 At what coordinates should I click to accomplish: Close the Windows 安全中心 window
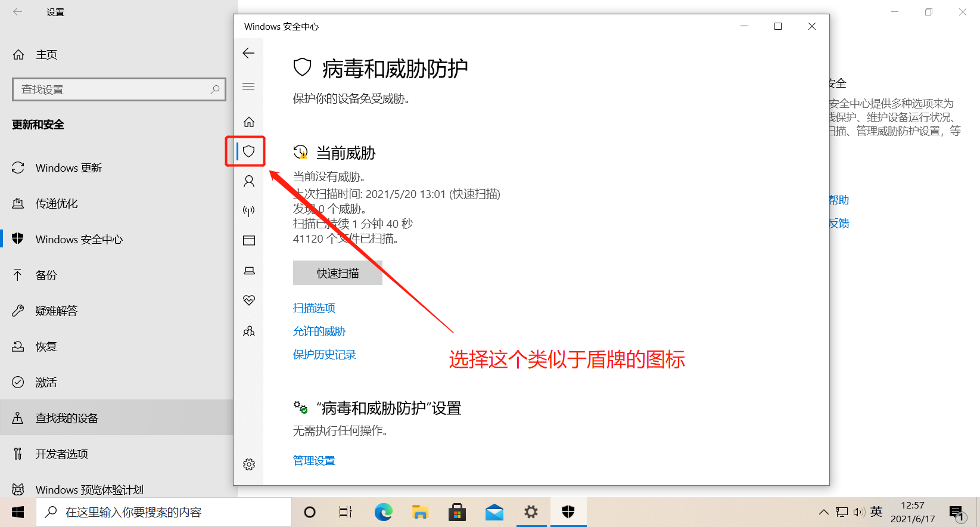tap(812, 26)
